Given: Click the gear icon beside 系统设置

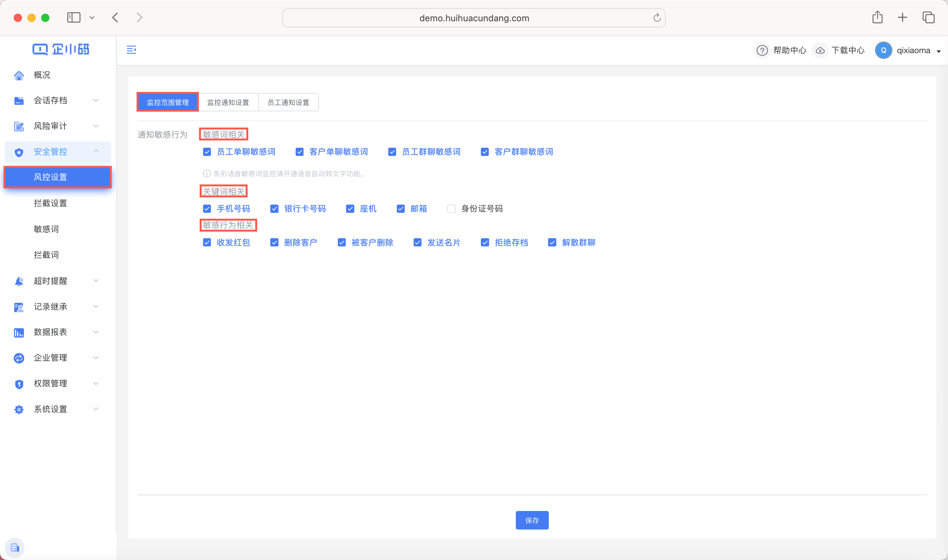Looking at the screenshot, I should click(x=19, y=410).
